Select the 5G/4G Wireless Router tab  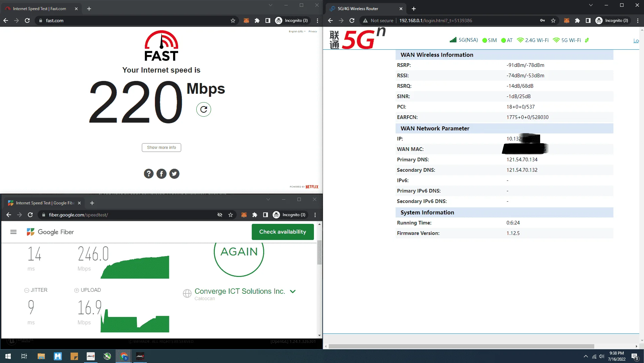(366, 9)
